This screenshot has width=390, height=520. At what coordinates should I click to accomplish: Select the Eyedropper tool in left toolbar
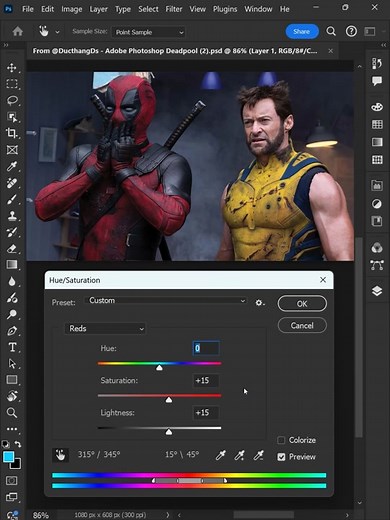pyautogui.click(x=12, y=166)
